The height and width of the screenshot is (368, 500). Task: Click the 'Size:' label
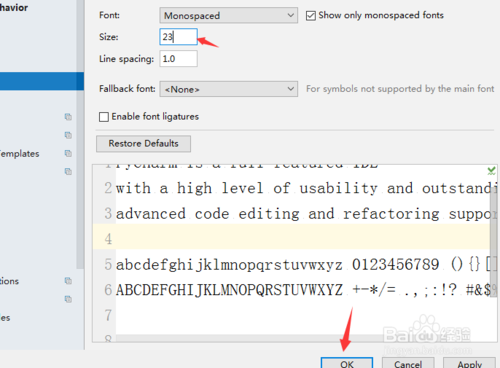(x=109, y=37)
